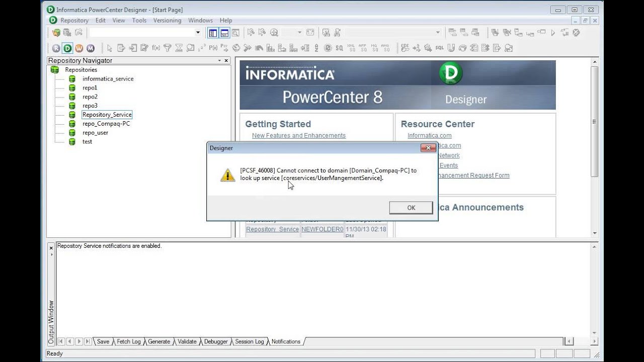
Task: Open the NEWFOLDER0 folder link
Action: coord(322,229)
